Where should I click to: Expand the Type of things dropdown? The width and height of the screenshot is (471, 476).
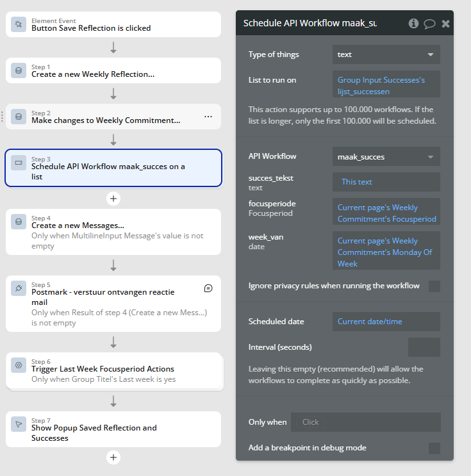click(386, 54)
